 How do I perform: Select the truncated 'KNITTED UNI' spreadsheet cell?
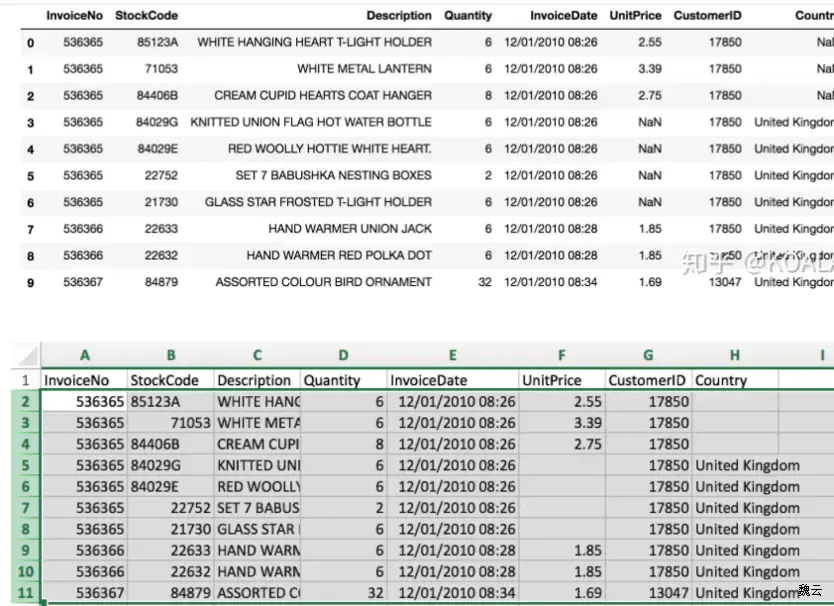[257, 465]
